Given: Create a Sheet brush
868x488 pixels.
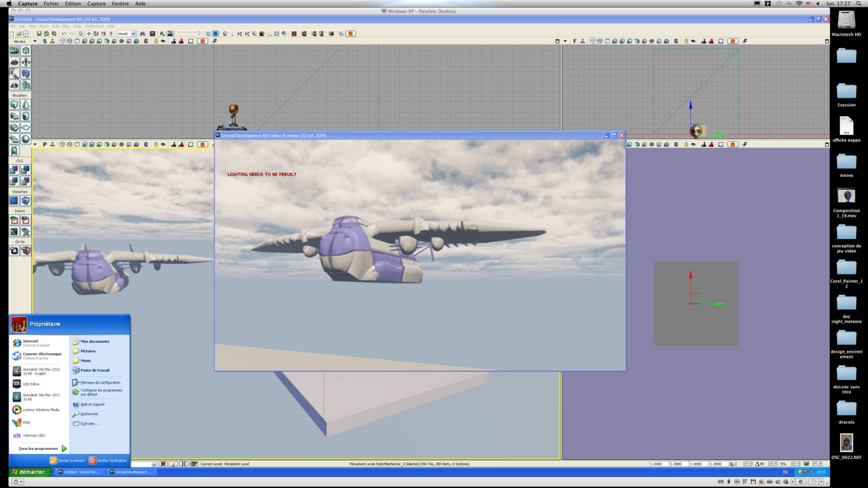Looking at the screenshot, I should tap(25, 127).
